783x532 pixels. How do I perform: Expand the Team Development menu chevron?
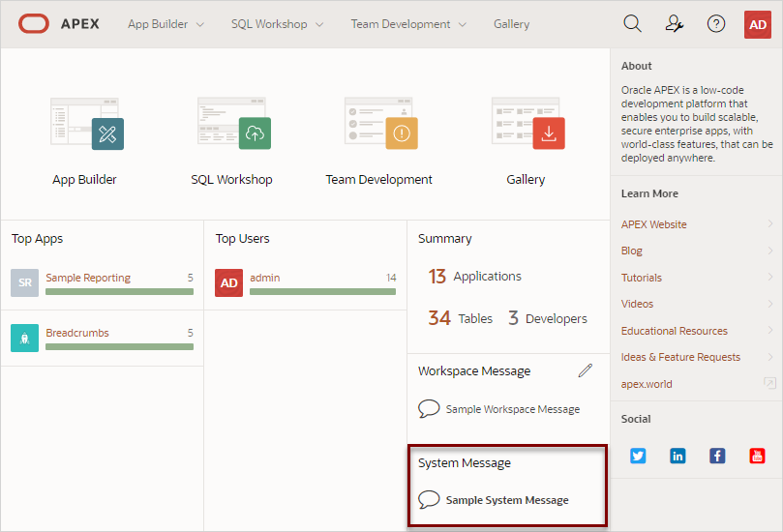tap(463, 24)
